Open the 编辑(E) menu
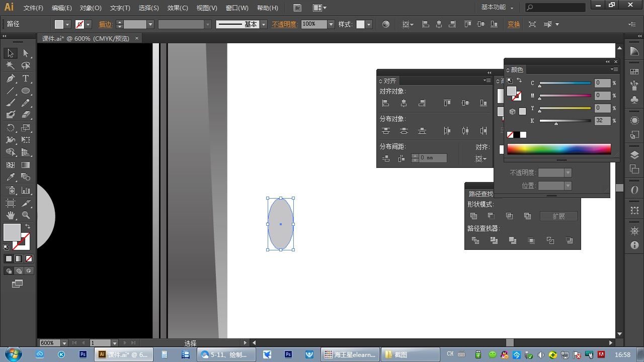Image resolution: width=644 pixels, height=362 pixels. point(62,8)
